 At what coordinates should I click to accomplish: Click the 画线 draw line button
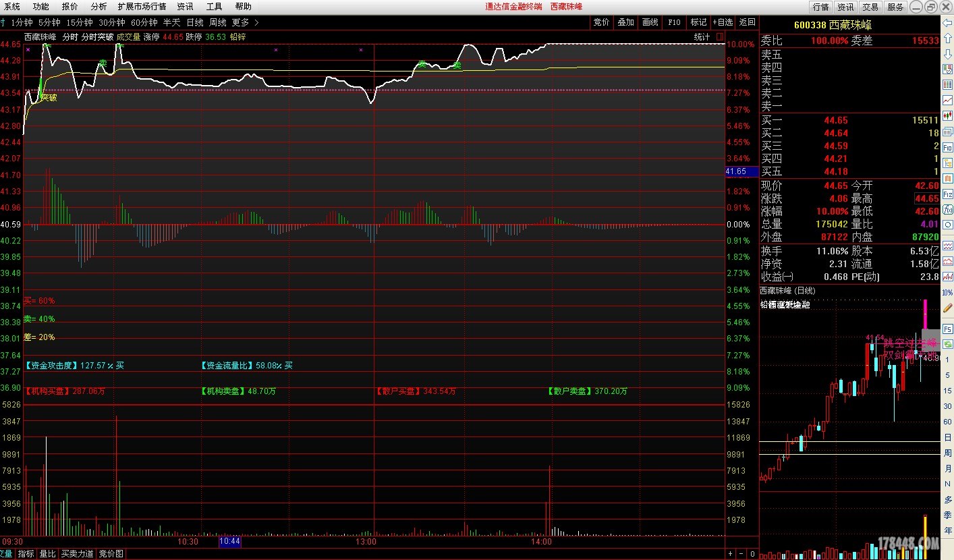pos(650,22)
